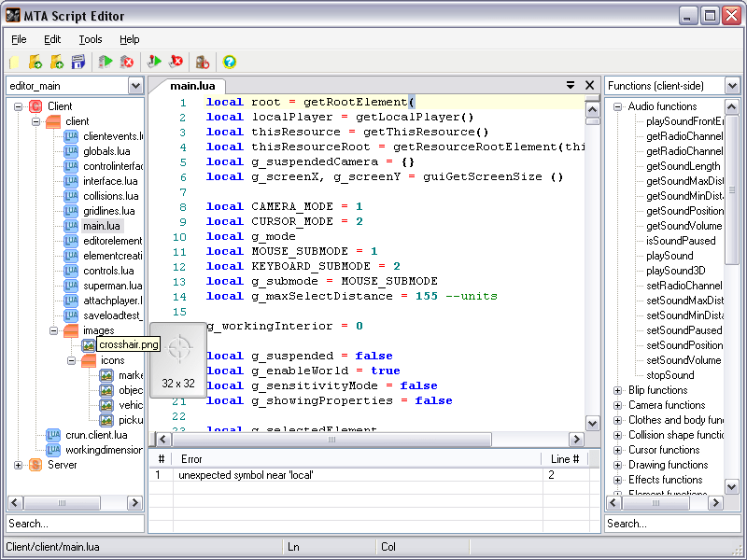Viewport: 747px width, 560px height.
Task: Expand the Server tree node
Action: click(17, 464)
